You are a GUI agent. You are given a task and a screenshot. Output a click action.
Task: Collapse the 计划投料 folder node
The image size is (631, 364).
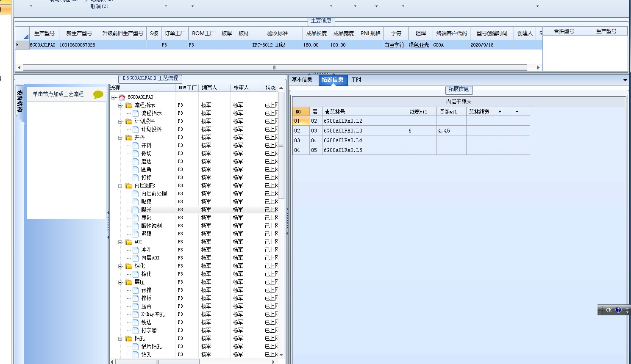click(120, 121)
